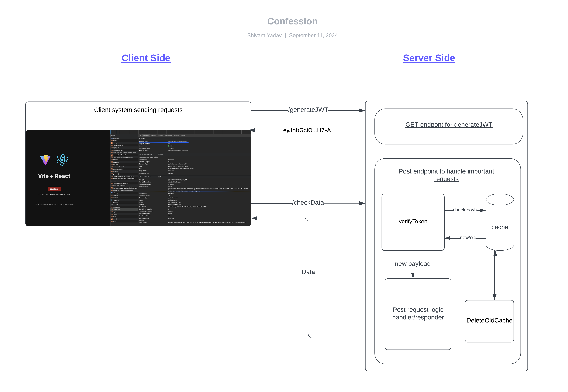
Task: Click the App.jsx file icon in list
Action: click(112, 160)
